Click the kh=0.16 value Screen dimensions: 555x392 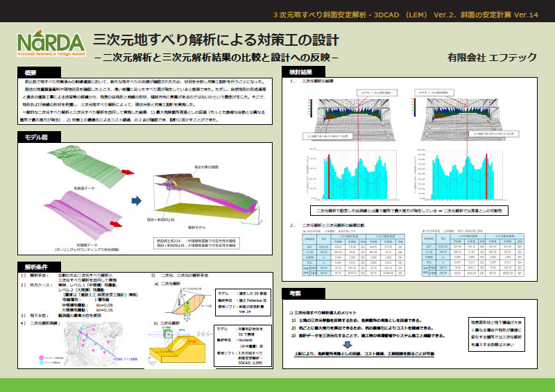point(105,310)
